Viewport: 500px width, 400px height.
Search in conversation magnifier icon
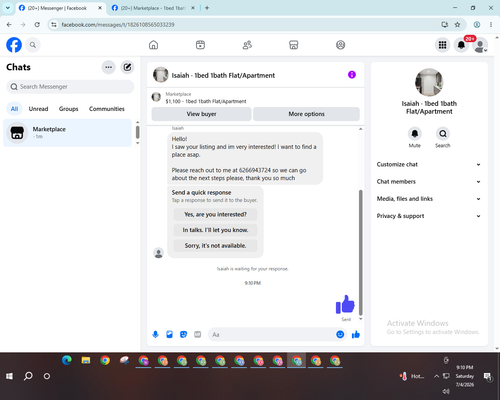tap(443, 134)
